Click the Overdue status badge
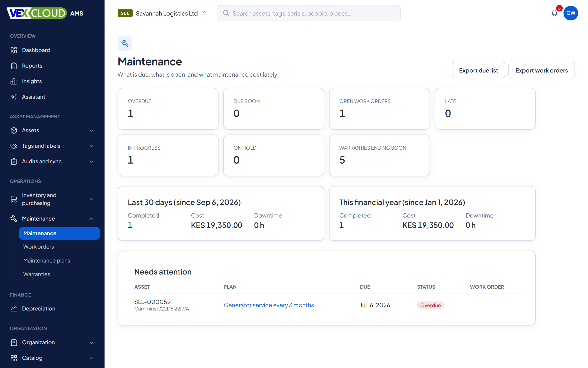This screenshot has height=368, width=588. click(430, 305)
